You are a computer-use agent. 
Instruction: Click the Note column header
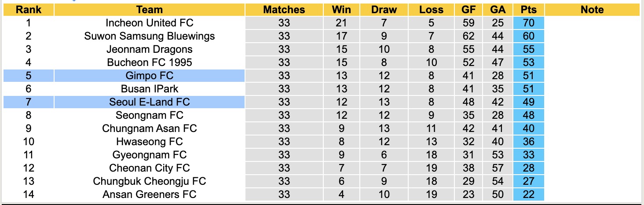592,10
